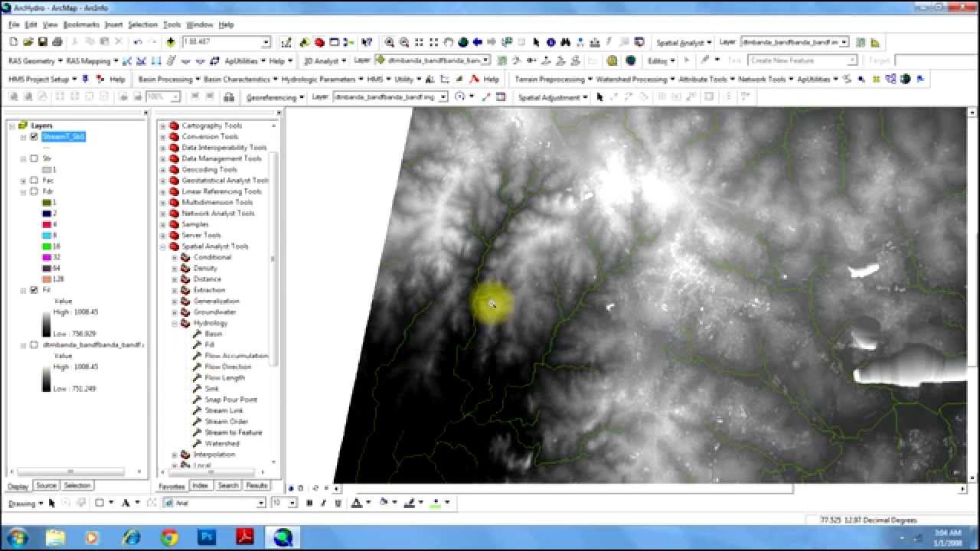Open the Spatial Analyst dropdown menu

(x=684, y=43)
